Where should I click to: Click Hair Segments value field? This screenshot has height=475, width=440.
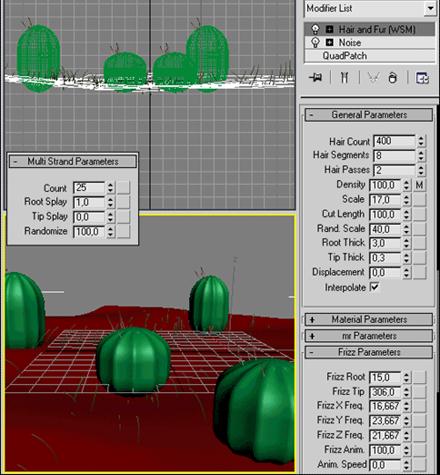point(394,155)
